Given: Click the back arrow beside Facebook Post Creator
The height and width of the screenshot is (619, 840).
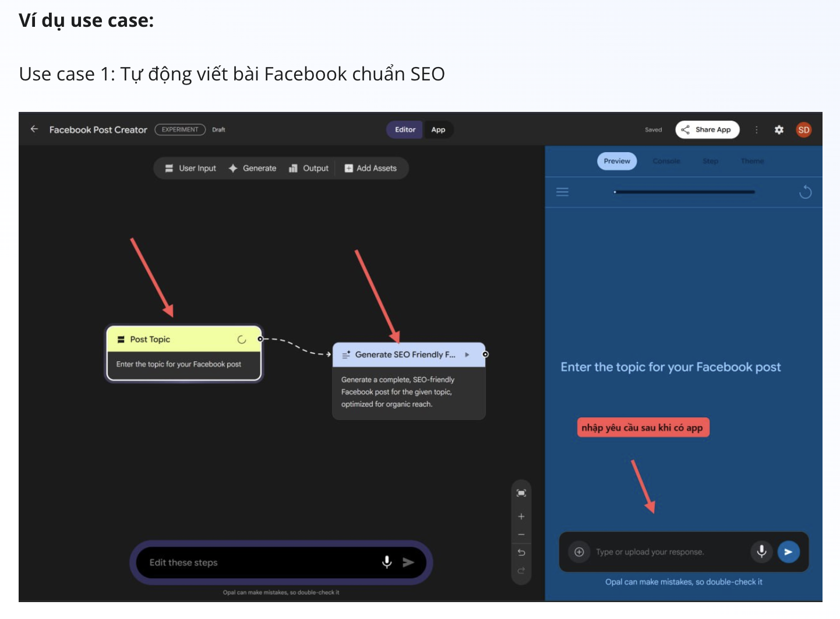Looking at the screenshot, I should (34, 129).
